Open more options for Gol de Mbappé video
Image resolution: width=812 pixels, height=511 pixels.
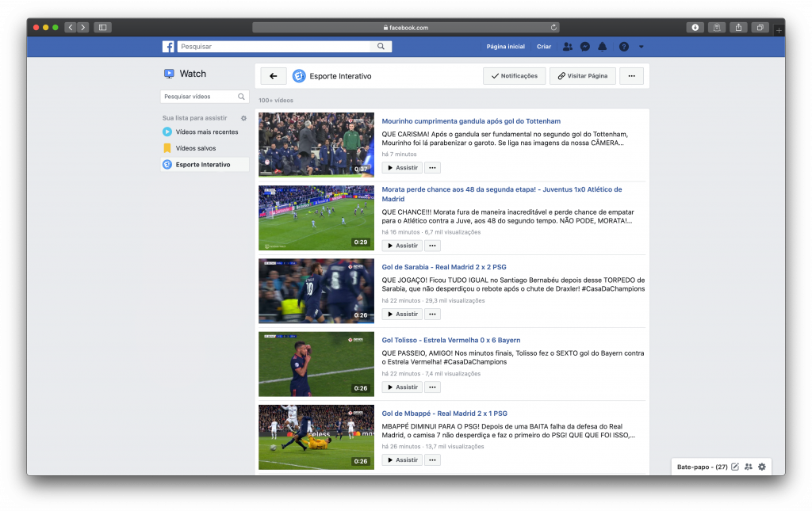pyautogui.click(x=432, y=460)
